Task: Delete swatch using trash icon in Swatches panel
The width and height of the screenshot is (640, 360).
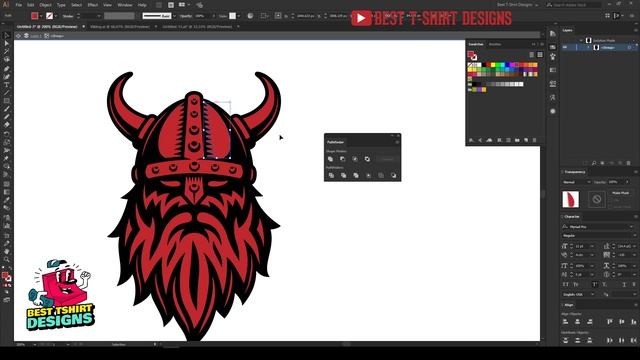Action: point(535,140)
